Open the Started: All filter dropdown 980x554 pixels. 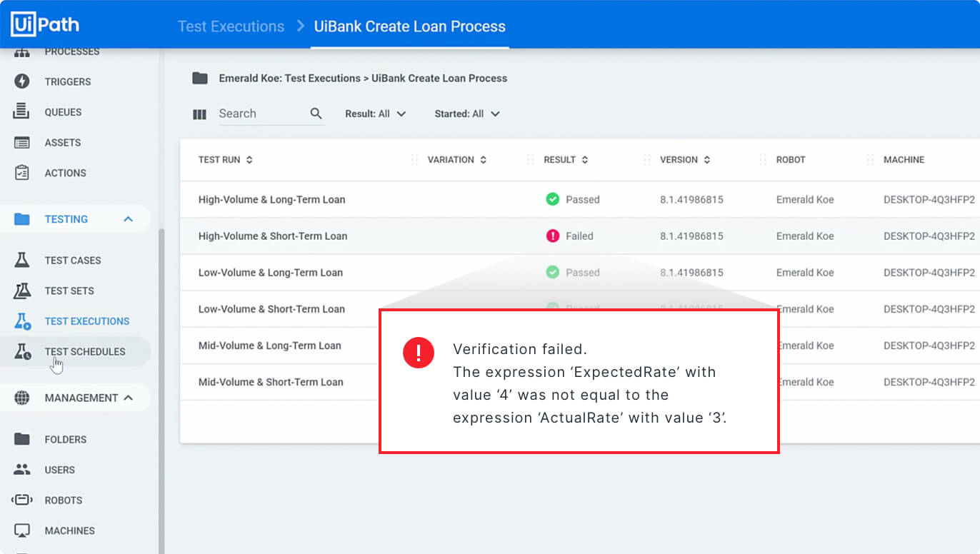pos(467,114)
